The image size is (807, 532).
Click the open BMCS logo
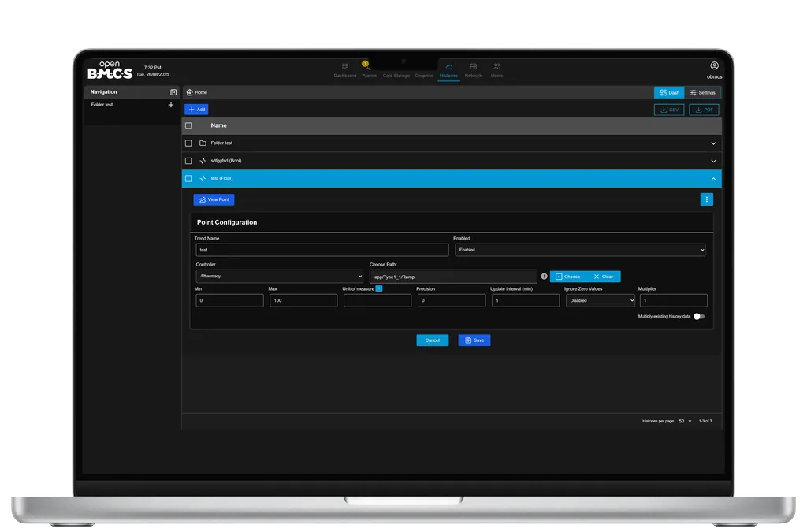pos(110,70)
